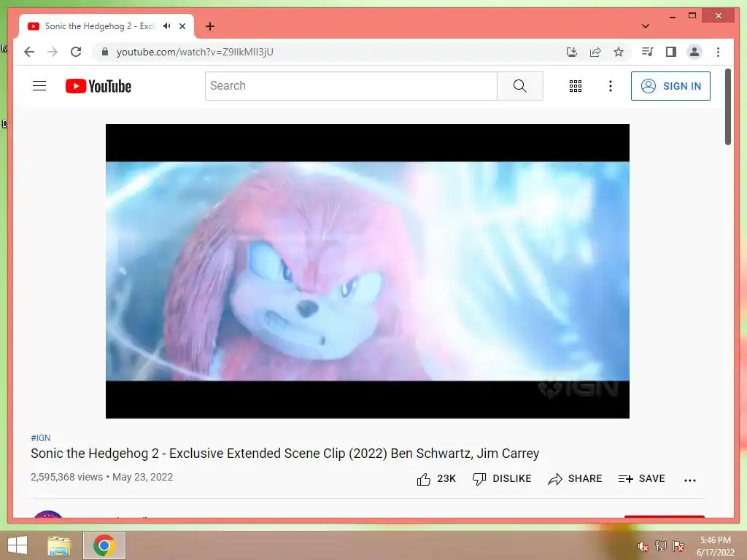747x560 pixels.
Task: Open Action Center flag icon
Action: [x=678, y=545]
